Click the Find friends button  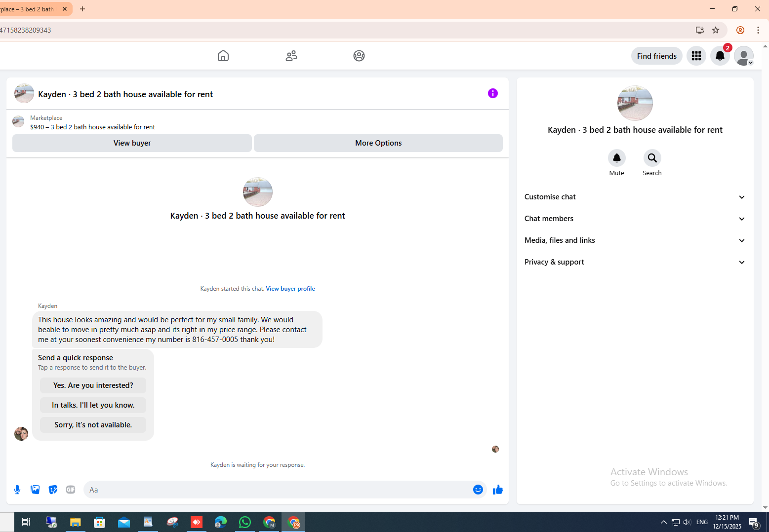pyautogui.click(x=657, y=56)
